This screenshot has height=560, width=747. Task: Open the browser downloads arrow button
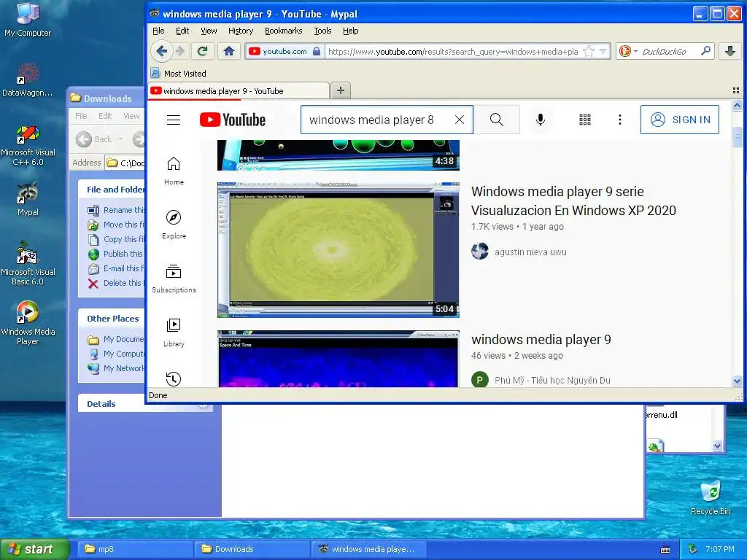click(729, 51)
